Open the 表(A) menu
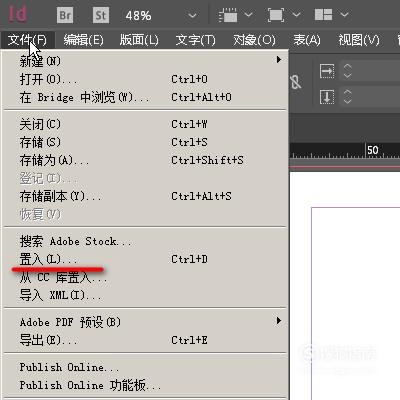This screenshot has width=400, height=400. coord(307,40)
